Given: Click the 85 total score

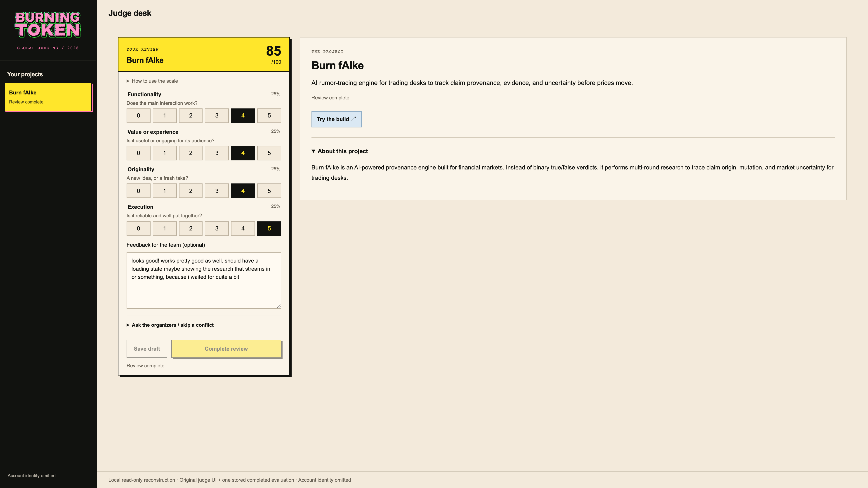Looking at the screenshot, I should (273, 51).
